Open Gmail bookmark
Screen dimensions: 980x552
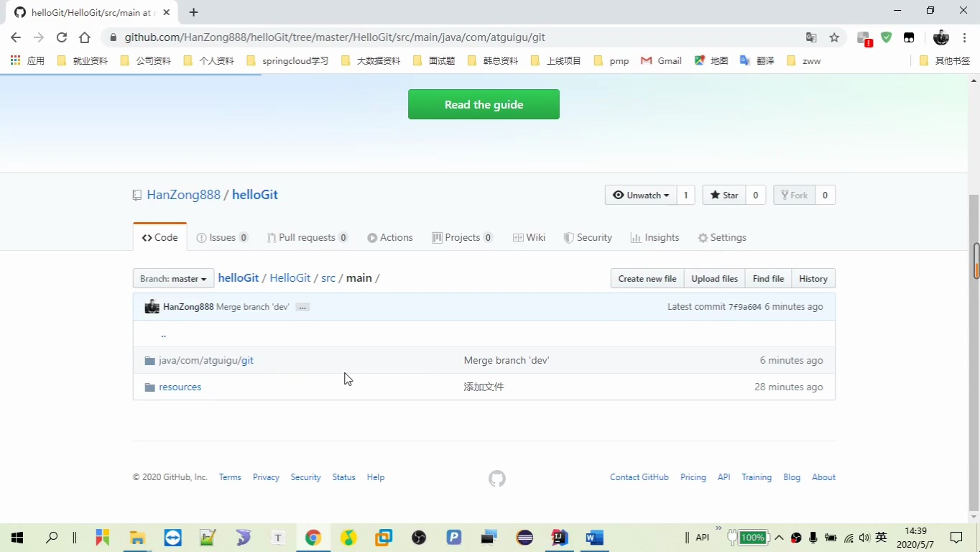pyautogui.click(x=661, y=61)
